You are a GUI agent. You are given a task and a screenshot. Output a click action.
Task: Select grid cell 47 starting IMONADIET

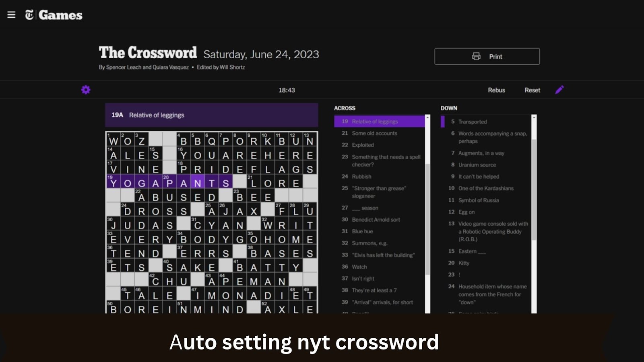(x=198, y=294)
